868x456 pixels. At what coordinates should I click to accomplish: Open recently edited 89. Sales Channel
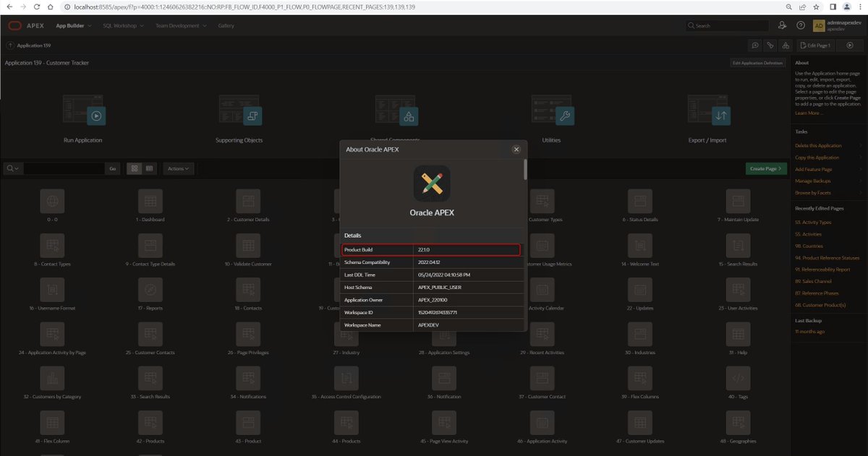point(813,281)
